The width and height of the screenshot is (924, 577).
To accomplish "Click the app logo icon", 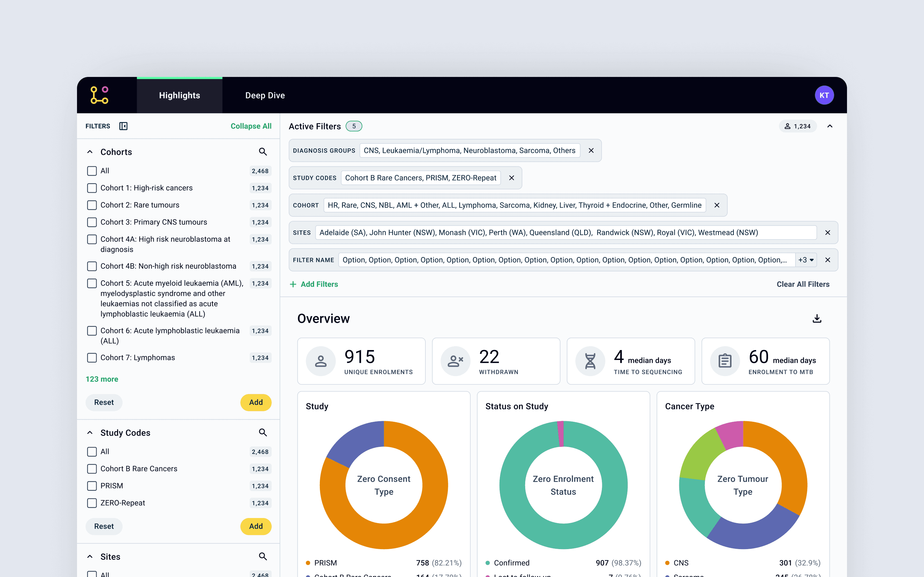I will point(99,95).
